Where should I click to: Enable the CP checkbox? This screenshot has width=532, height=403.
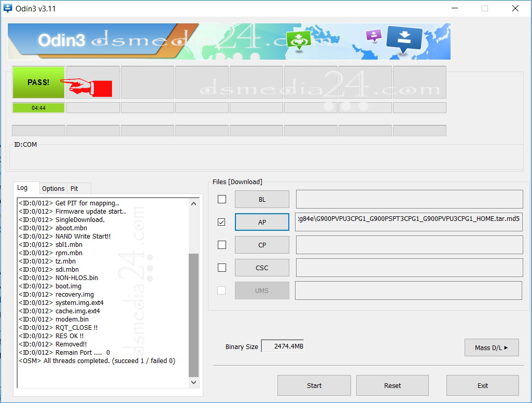tap(221, 244)
